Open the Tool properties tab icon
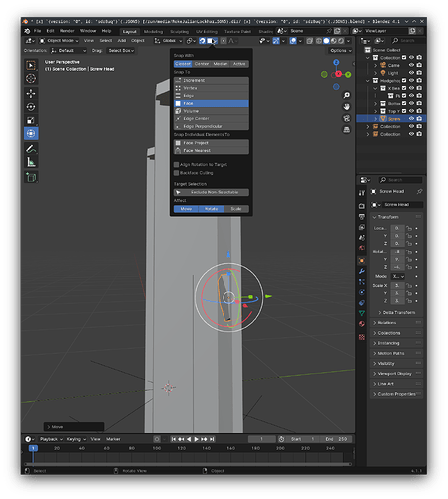This screenshot has height=499, width=448. (362, 193)
